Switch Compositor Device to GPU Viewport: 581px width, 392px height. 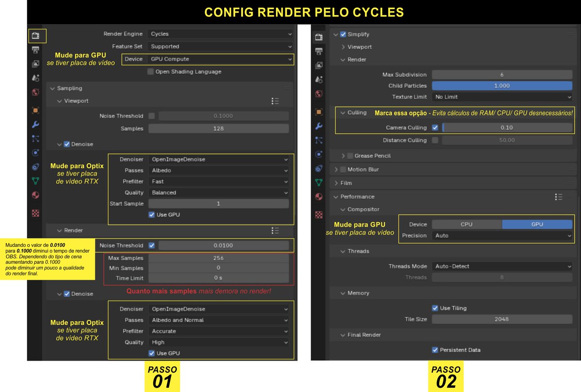537,224
